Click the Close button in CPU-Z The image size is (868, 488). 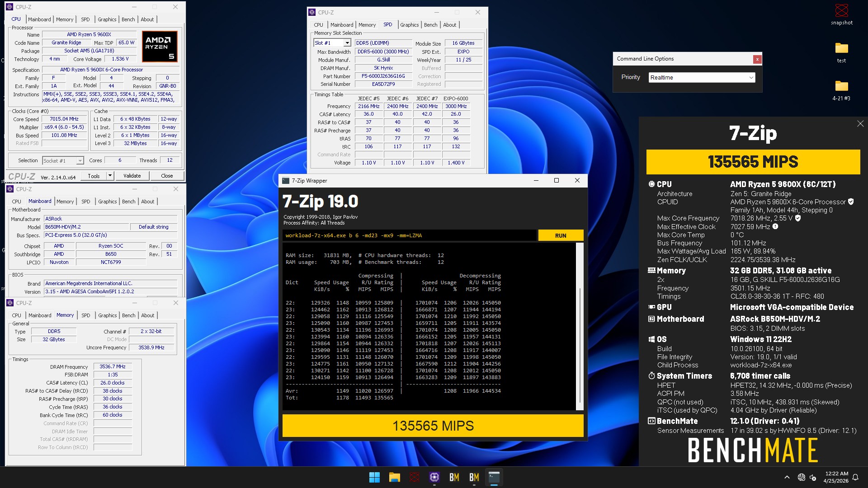click(x=167, y=176)
